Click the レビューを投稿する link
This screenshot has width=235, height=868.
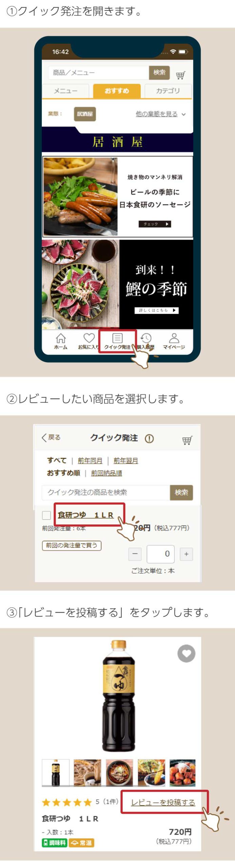click(163, 802)
